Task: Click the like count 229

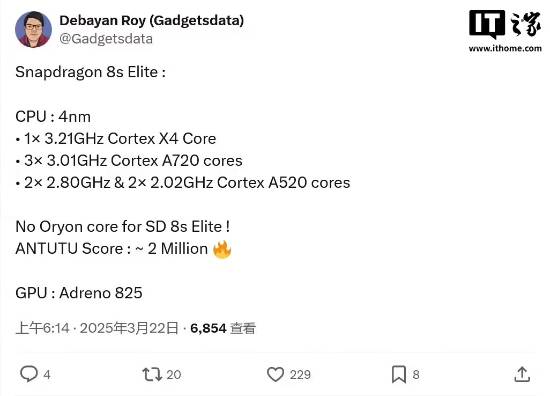Action: pos(300,375)
